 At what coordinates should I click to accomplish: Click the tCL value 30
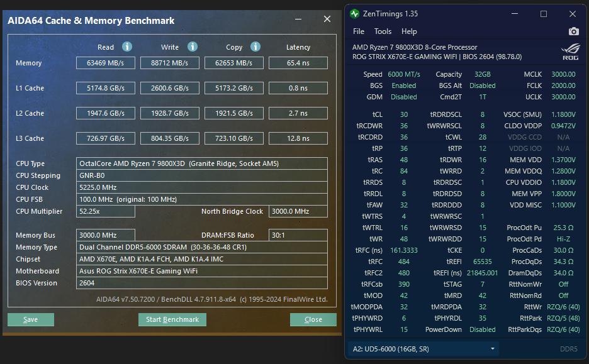click(x=404, y=114)
